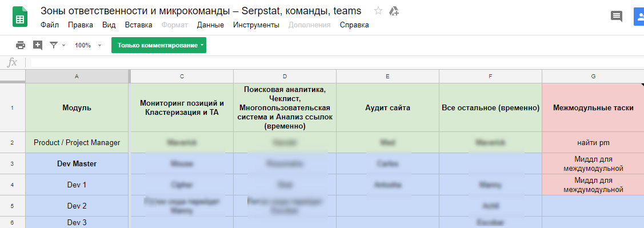Click the add to Drive icon

394,11
